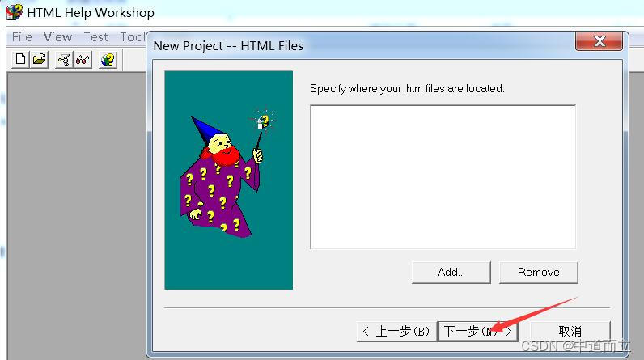
Task: Go back with the 上一步(B) button
Action: pyautogui.click(x=396, y=331)
